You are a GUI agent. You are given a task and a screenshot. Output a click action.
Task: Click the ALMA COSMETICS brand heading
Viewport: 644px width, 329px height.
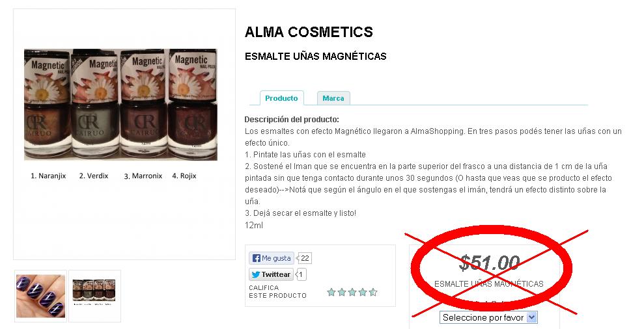coord(309,32)
